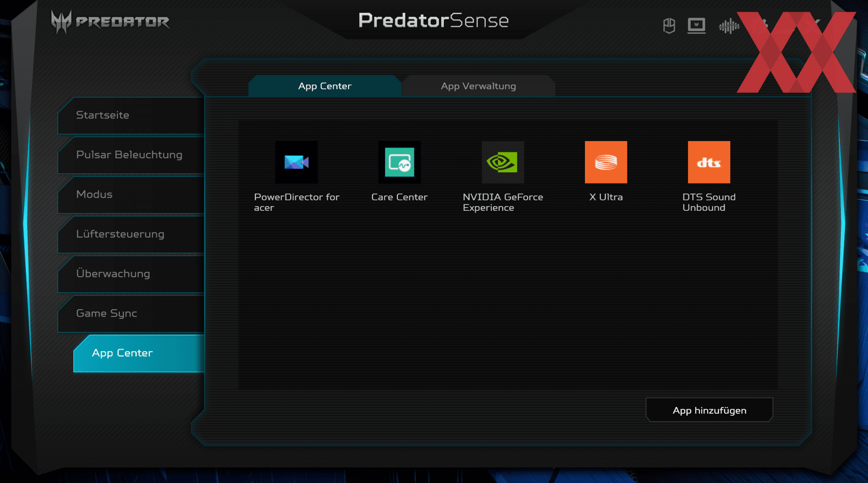Click the "NVIDIA GeForce Experience" label

click(x=503, y=202)
